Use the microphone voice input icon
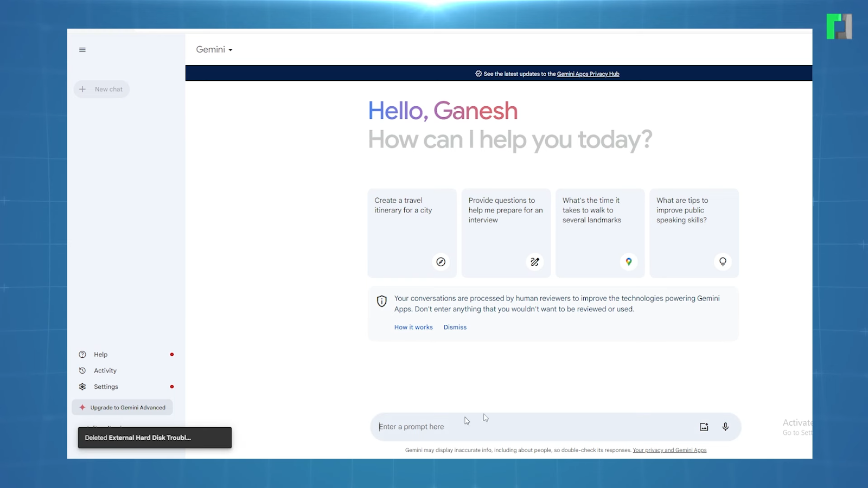This screenshot has width=868, height=488. coord(725,427)
